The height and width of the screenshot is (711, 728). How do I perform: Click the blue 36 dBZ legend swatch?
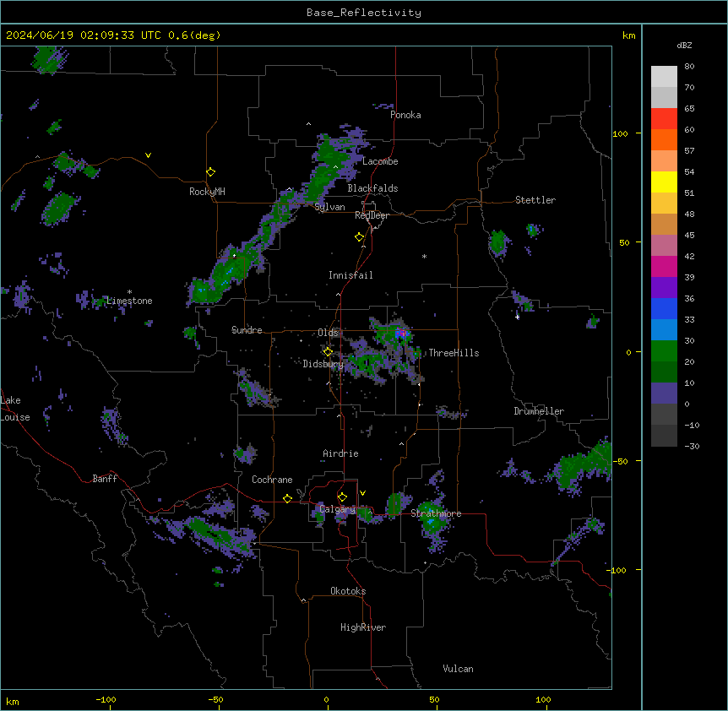(664, 308)
